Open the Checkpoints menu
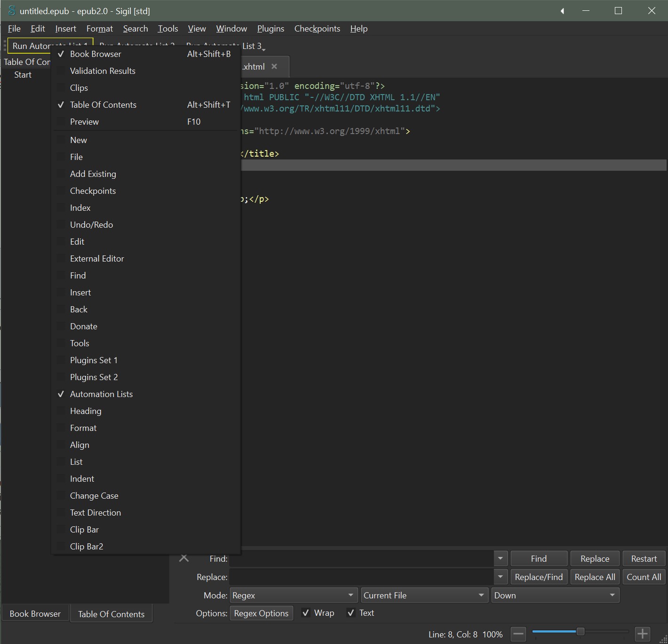 click(x=317, y=29)
